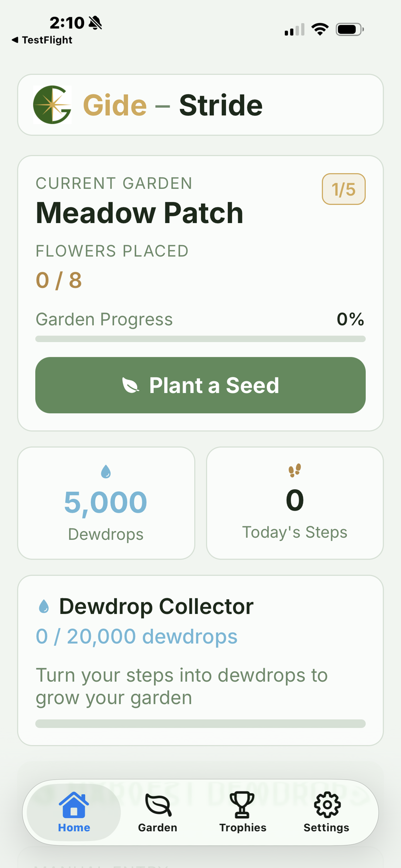Image resolution: width=401 pixels, height=868 pixels.
Task: Switch to the Trophies tab label
Action: click(242, 828)
